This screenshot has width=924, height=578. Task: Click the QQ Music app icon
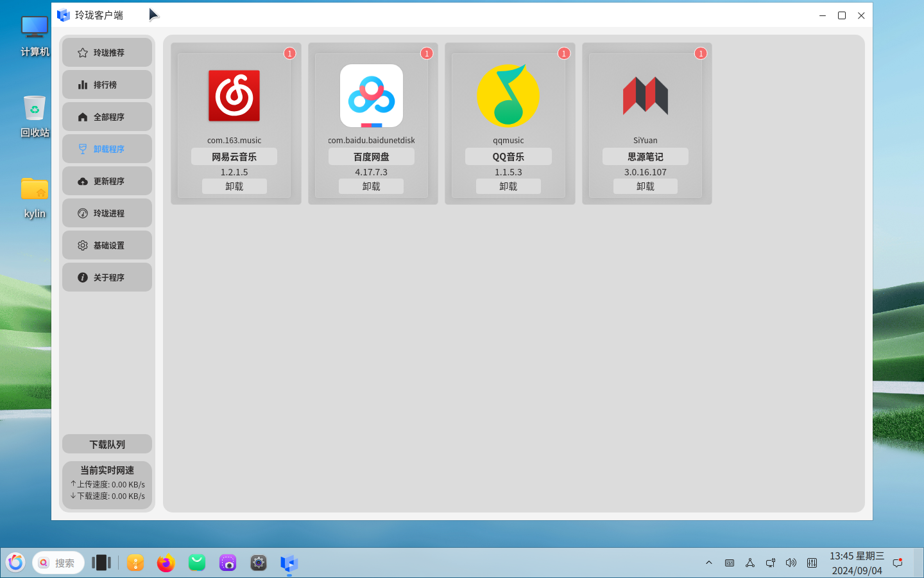click(508, 95)
